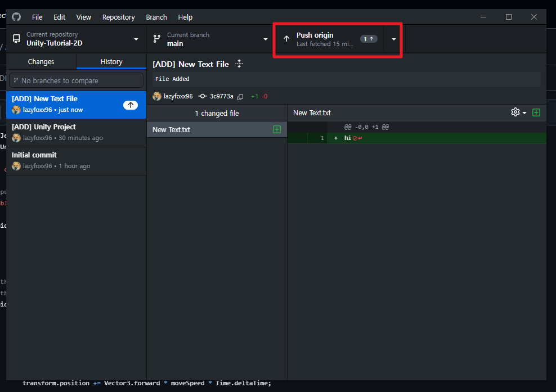Open the Repository menu
This screenshot has width=556, height=392.
click(x=118, y=17)
